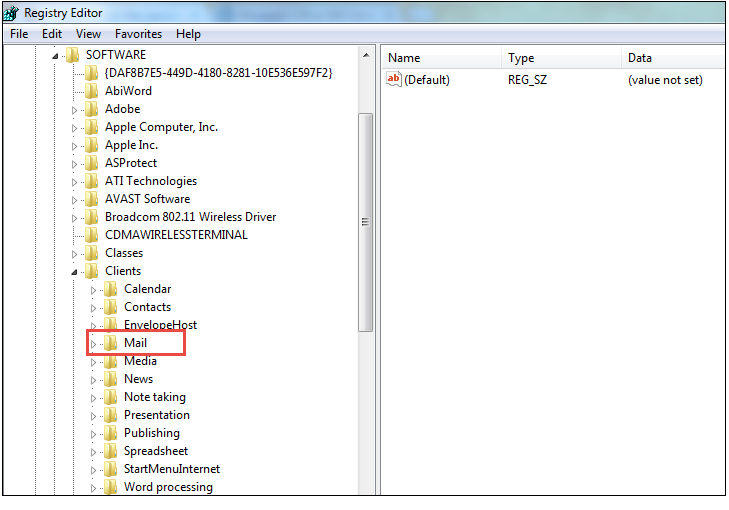Select the Presentation key label
Screen dimensions: 729x510
click(x=157, y=415)
